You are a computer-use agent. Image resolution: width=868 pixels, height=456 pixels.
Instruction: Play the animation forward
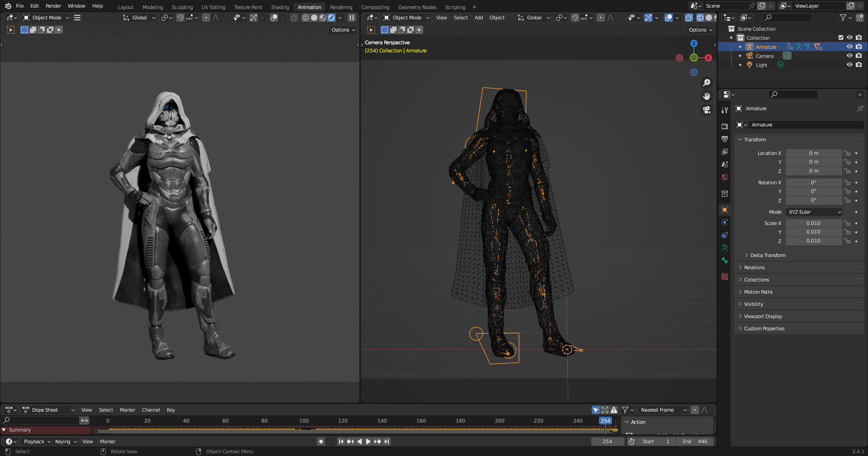(x=368, y=442)
